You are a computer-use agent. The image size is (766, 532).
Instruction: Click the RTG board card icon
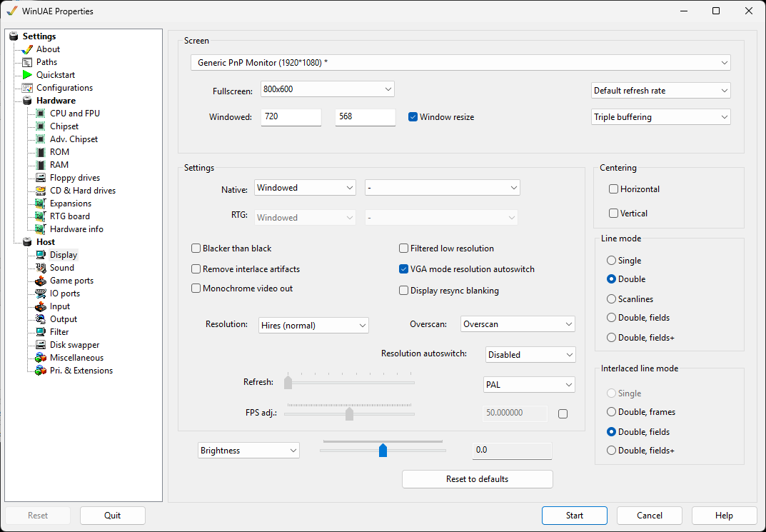pos(41,216)
